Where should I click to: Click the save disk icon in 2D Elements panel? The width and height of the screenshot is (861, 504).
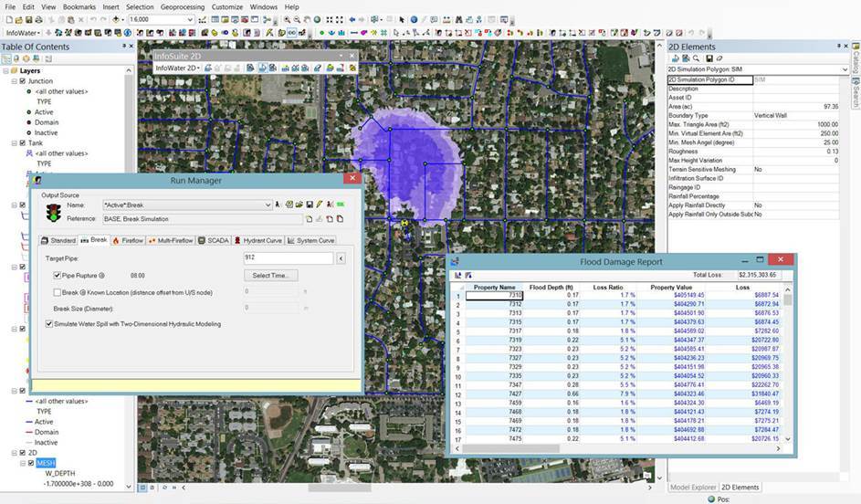point(709,58)
